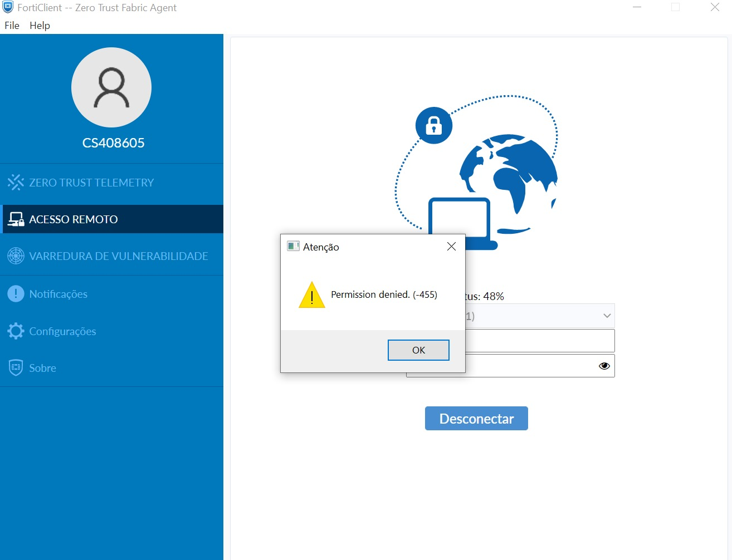Click the username input field

(540, 341)
